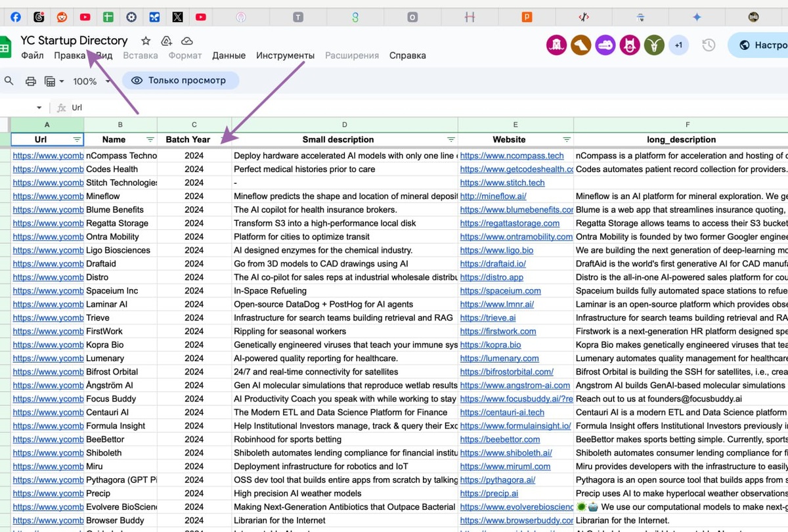The height and width of the screenshot is (532, 788).
Task: Select the Mineflow name cell
Action: pyautogui.click(x=121, y=196)
